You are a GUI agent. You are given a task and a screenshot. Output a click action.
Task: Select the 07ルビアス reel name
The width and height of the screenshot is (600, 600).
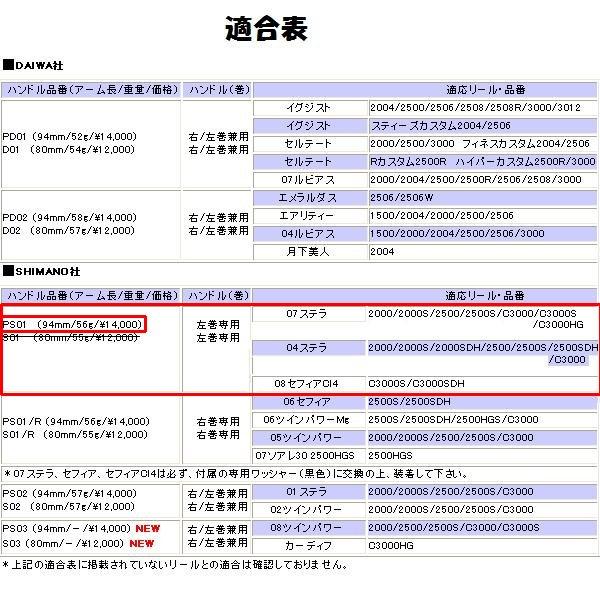[x=308, y=180]
